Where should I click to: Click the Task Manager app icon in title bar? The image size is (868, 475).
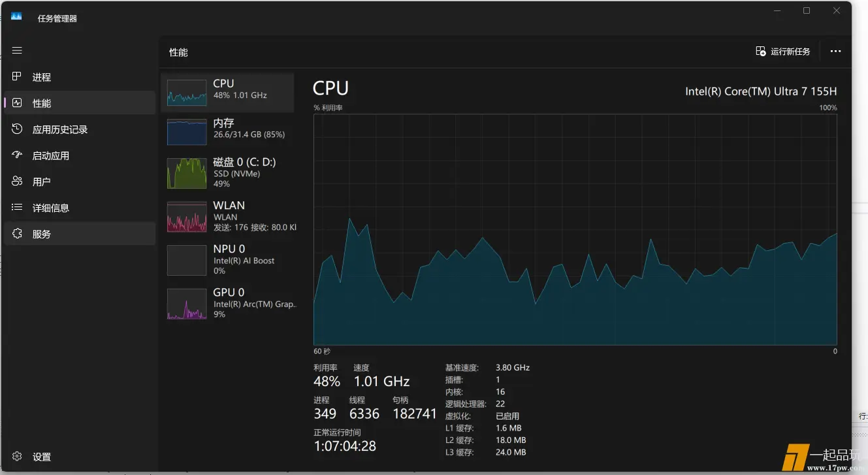coord(16,16)
